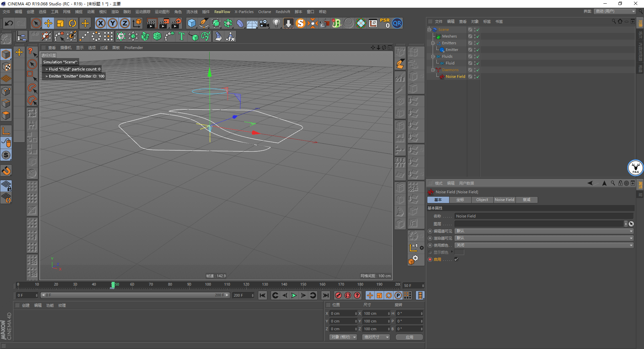Open the 对象 (相对) coordinate mode dropdown

(x=343, y=337)
